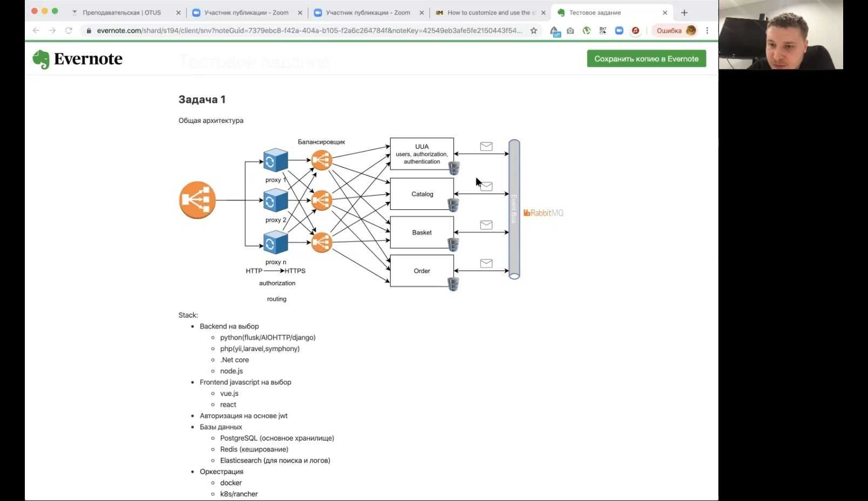868x501 pixels.
Task: Click the green uTorrent extension icon
Action: [x=587, y=31]
